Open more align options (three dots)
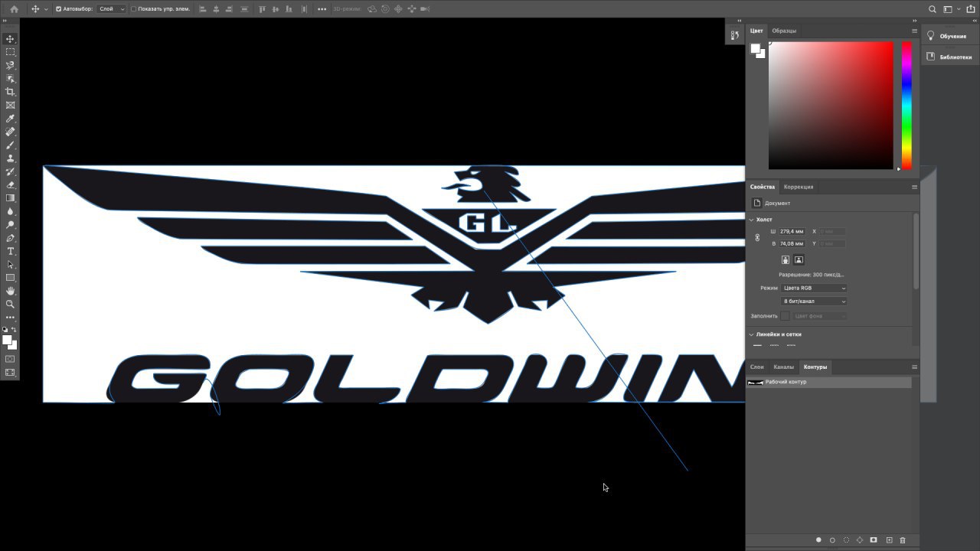The image size is (980, 551). (322, 9)
